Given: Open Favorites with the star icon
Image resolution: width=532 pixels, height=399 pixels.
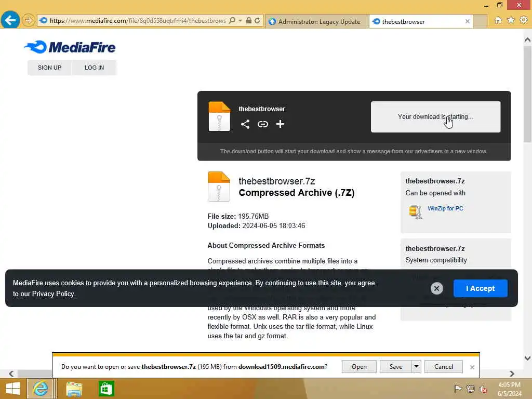Looking at the screenshot, I should [511, 20].
